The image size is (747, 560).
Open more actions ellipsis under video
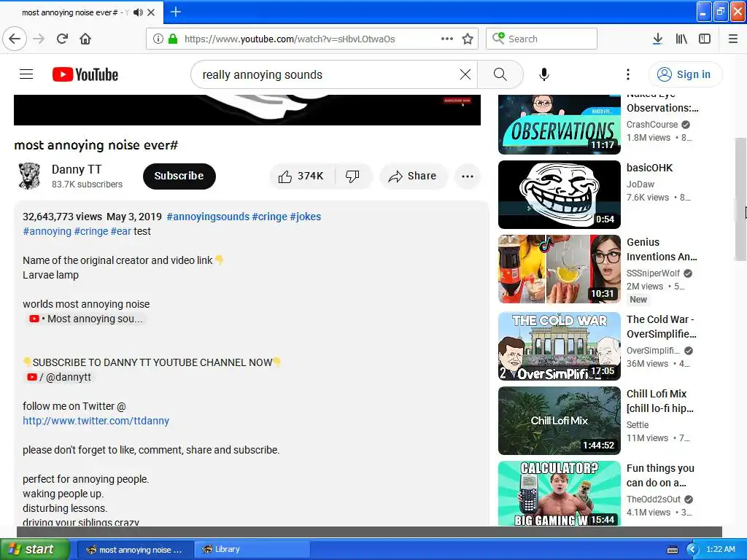(468, 176)
